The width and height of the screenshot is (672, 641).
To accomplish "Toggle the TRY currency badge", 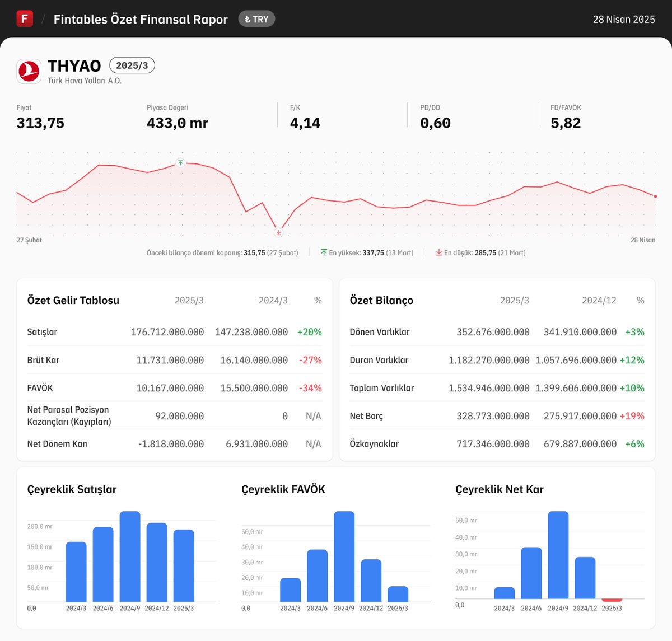I will [x=256, y=18].
